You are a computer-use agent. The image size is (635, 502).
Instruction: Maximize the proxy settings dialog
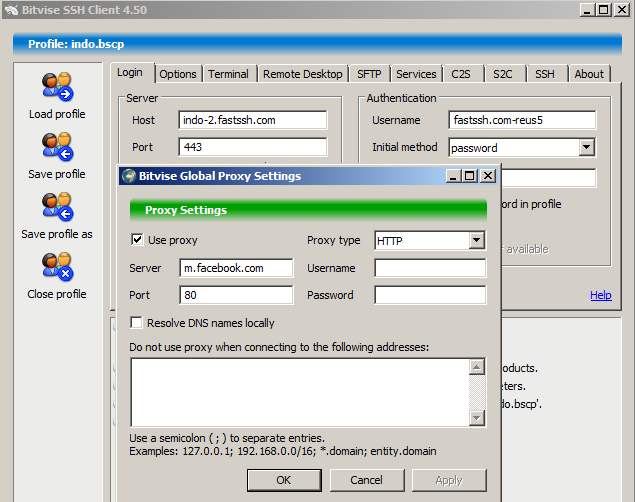470,176
